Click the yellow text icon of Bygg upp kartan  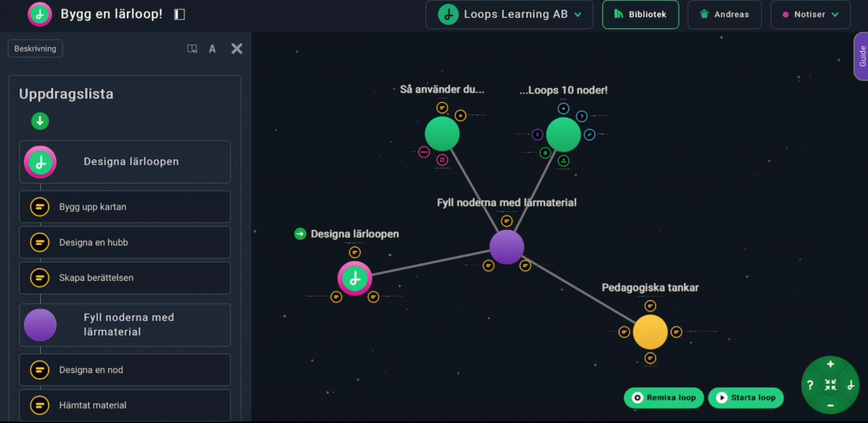(x=40, y=207)
